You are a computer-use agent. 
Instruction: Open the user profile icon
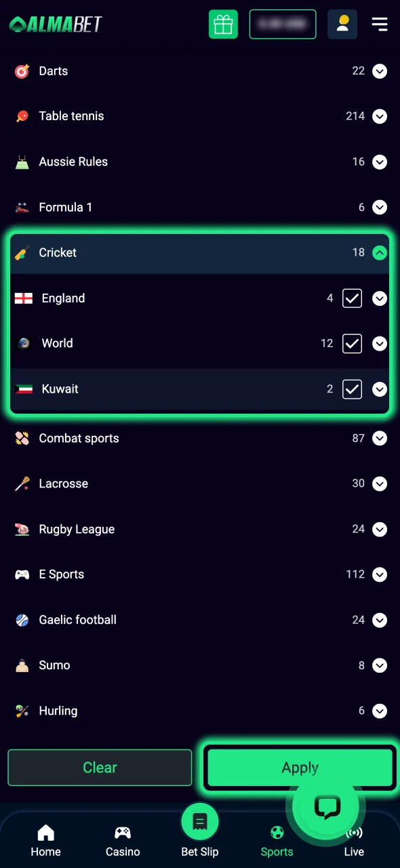tap(342, 24)
